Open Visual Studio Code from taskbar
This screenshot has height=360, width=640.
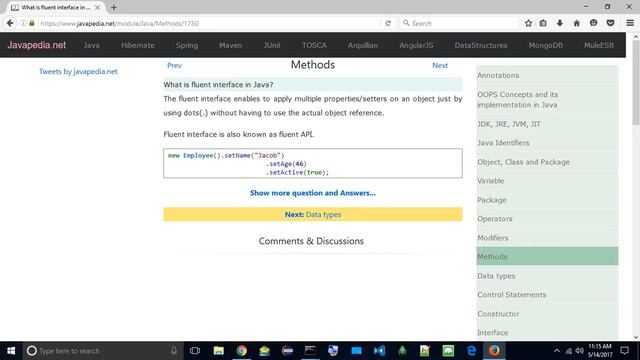(379, 351)
